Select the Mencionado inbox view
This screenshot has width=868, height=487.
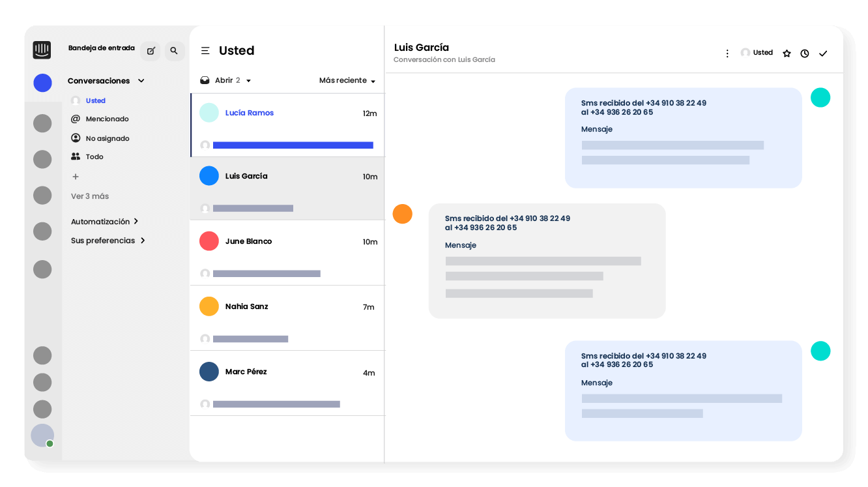[x=107, y=119]
